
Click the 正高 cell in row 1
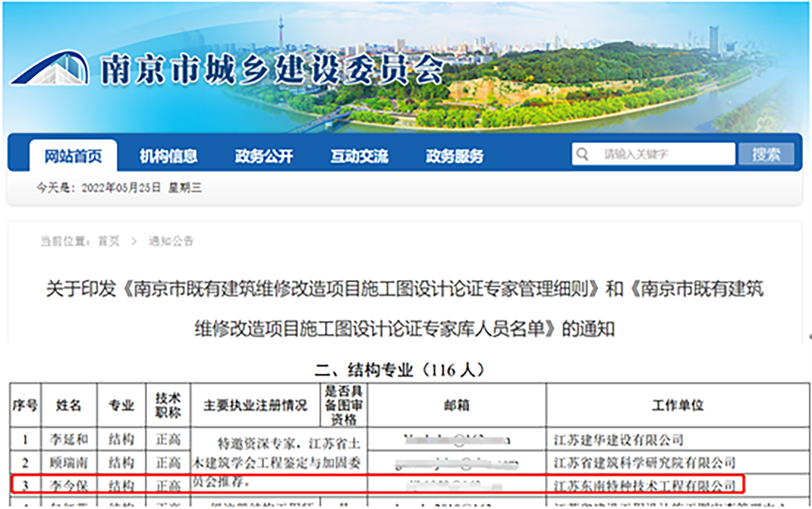168,439
